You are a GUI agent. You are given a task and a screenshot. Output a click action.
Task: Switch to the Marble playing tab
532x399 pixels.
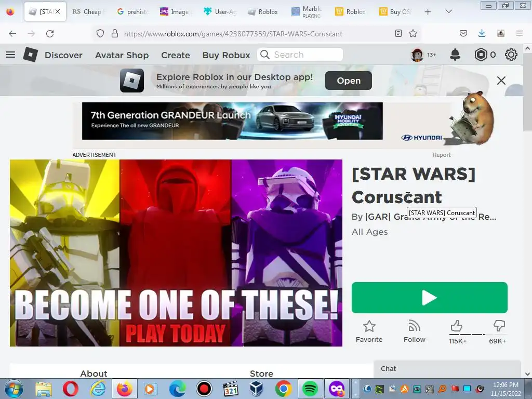(x=308, y=11)
